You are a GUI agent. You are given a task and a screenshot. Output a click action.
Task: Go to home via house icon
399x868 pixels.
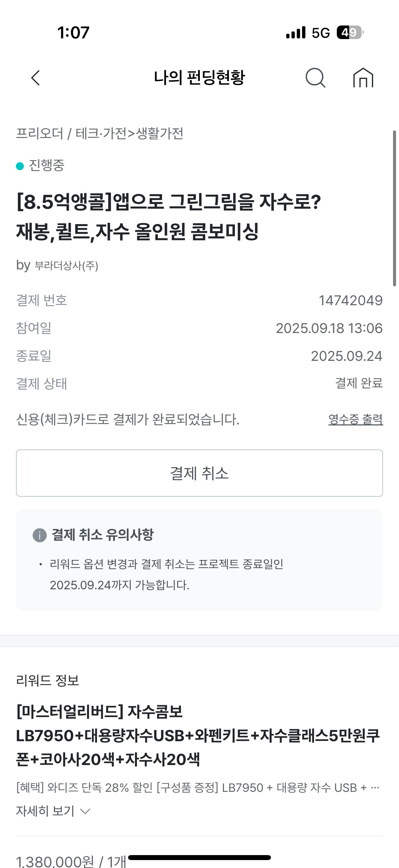363,78
